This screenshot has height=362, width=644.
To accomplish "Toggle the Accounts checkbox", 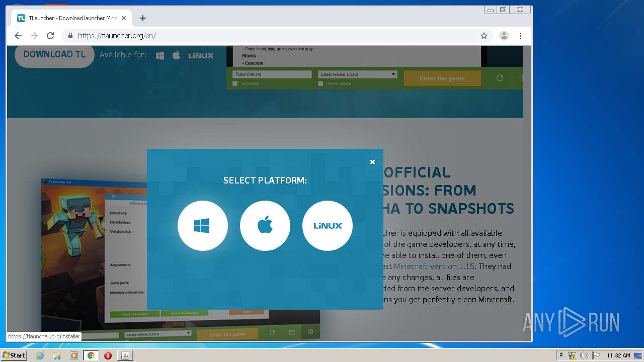I will pyautogui.click(x=235, y=83).
